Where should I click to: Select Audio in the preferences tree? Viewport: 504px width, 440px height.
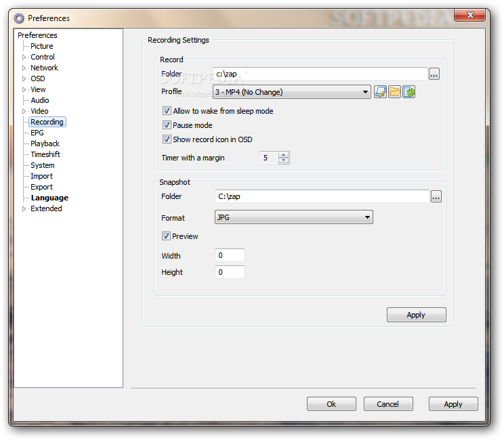pyautogui.click(x=40, y=101)
